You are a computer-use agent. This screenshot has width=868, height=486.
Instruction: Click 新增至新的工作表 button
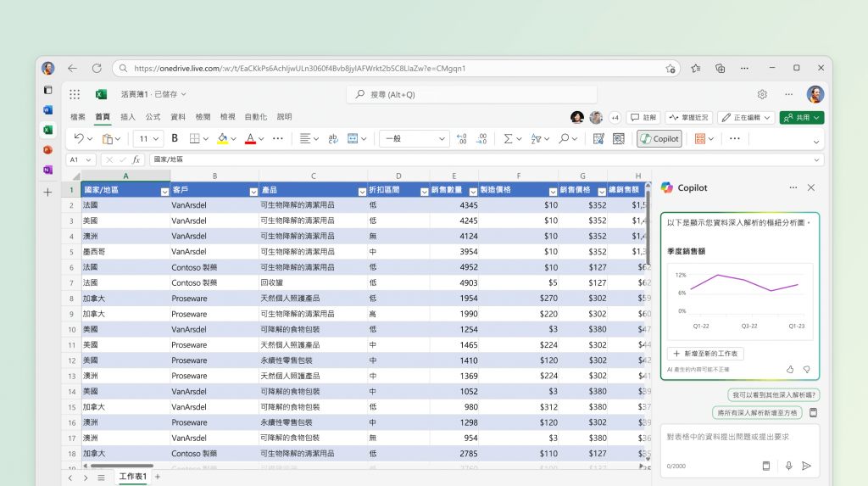pyautogui.click(x=706, y=354)
